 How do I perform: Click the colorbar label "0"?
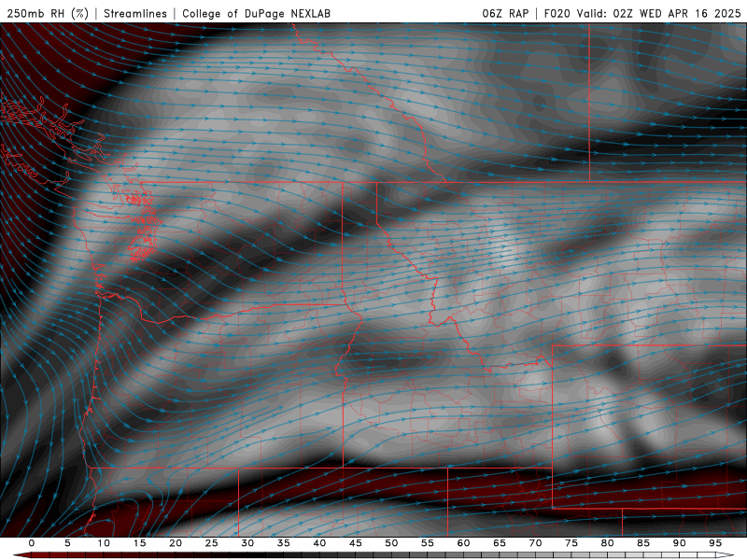[32, 543]
